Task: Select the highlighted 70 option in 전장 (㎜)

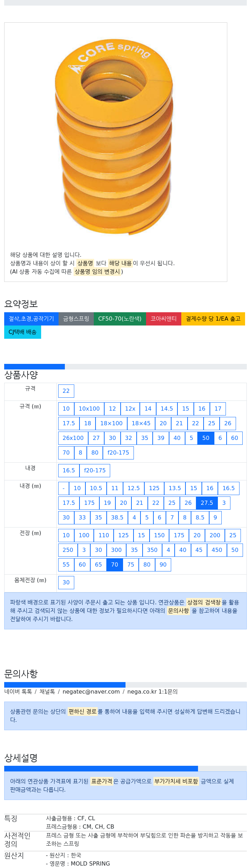Action: (x=115, y=565)
